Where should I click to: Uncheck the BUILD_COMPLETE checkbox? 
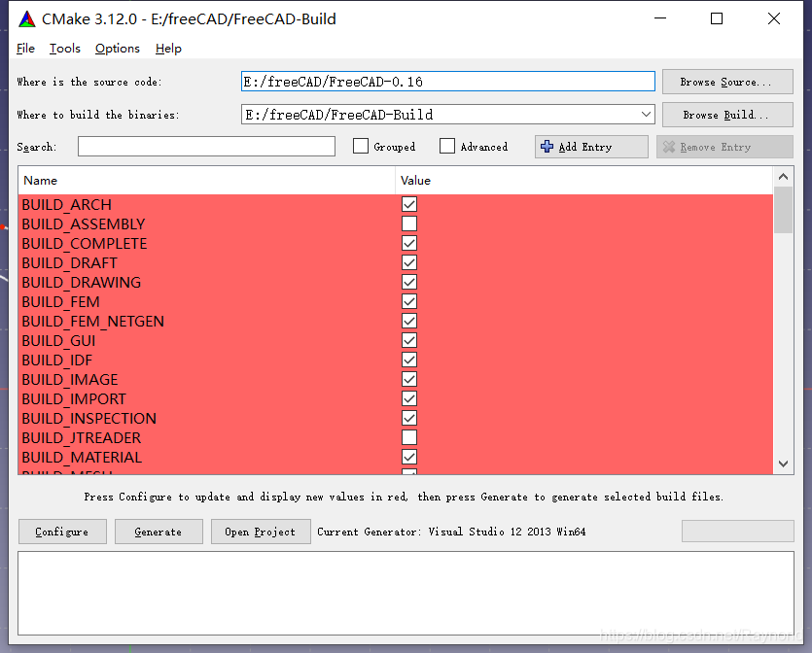pyautogui.click(x=409, y=243)
